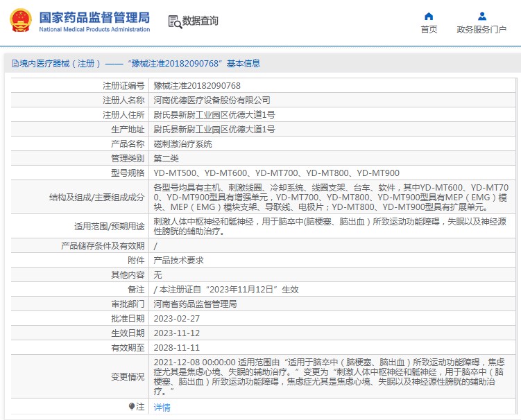The height and width of the screenshot is (420, 521).
Task: Click approval date 2023-02-27
Action: [x=177, y=319]
